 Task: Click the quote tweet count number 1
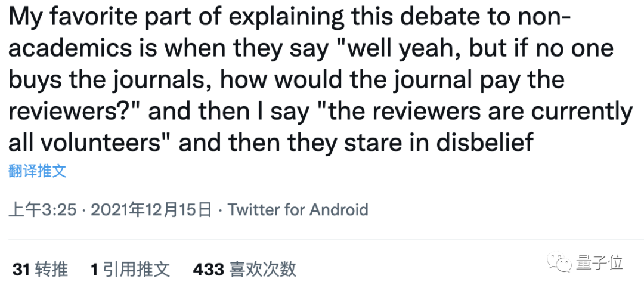coord(94,270)
